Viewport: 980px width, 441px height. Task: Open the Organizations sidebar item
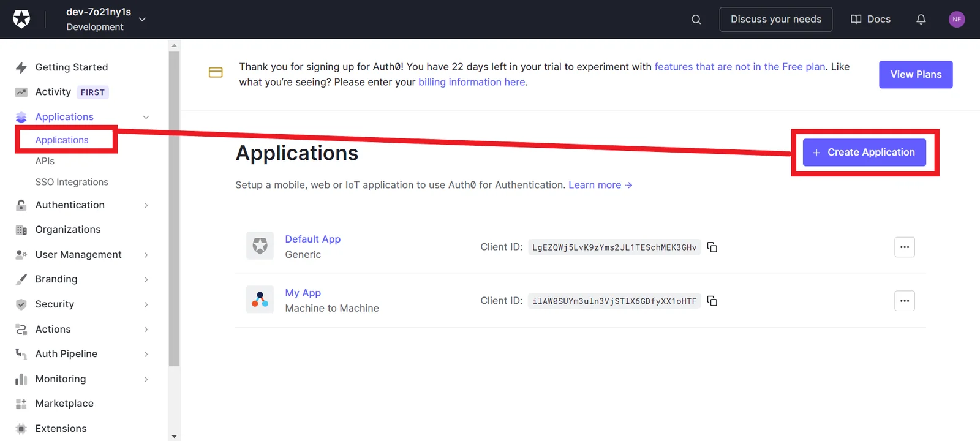coord(68,230)
